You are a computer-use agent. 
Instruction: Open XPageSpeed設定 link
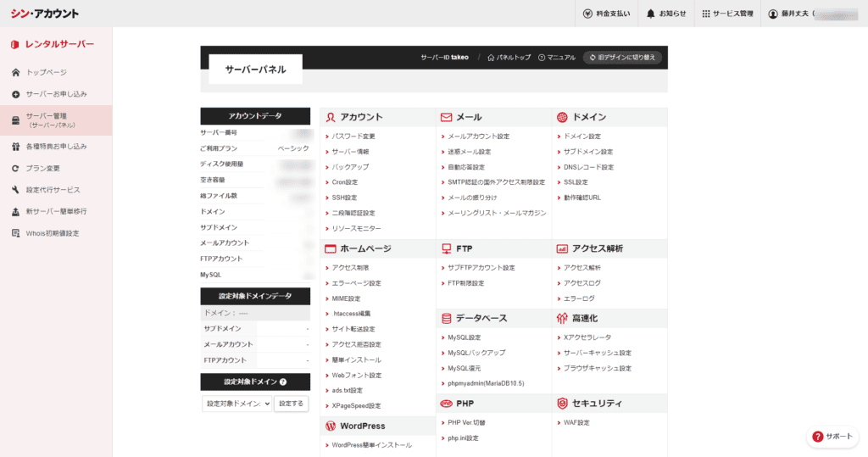[356, 406]
